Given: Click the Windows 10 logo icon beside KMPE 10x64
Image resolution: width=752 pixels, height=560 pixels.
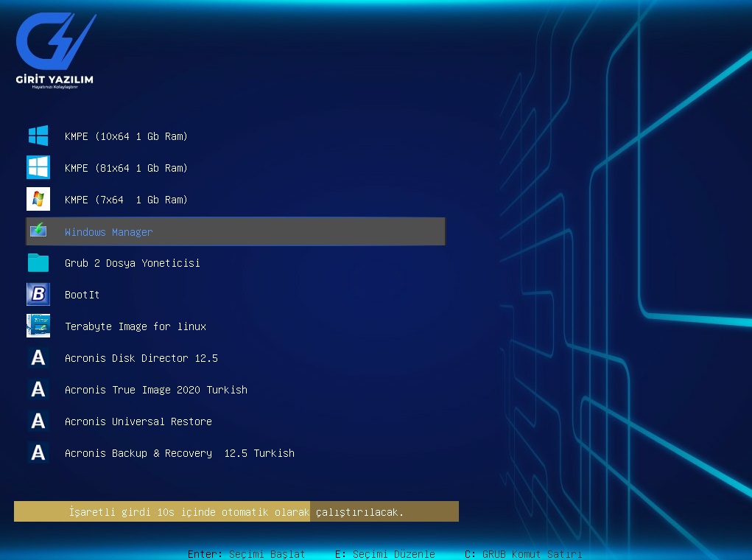Looking at the screenshot, I should click(38, 136).
